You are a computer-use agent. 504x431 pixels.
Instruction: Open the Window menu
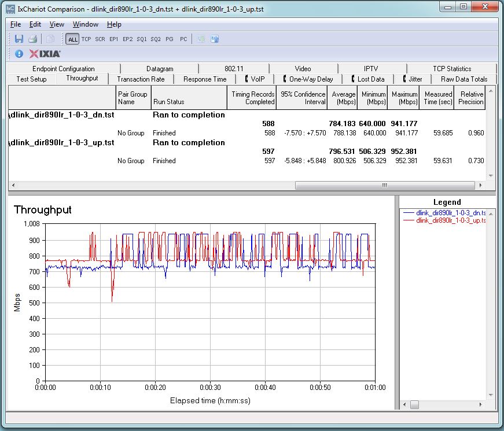click(x=86, y=24)
